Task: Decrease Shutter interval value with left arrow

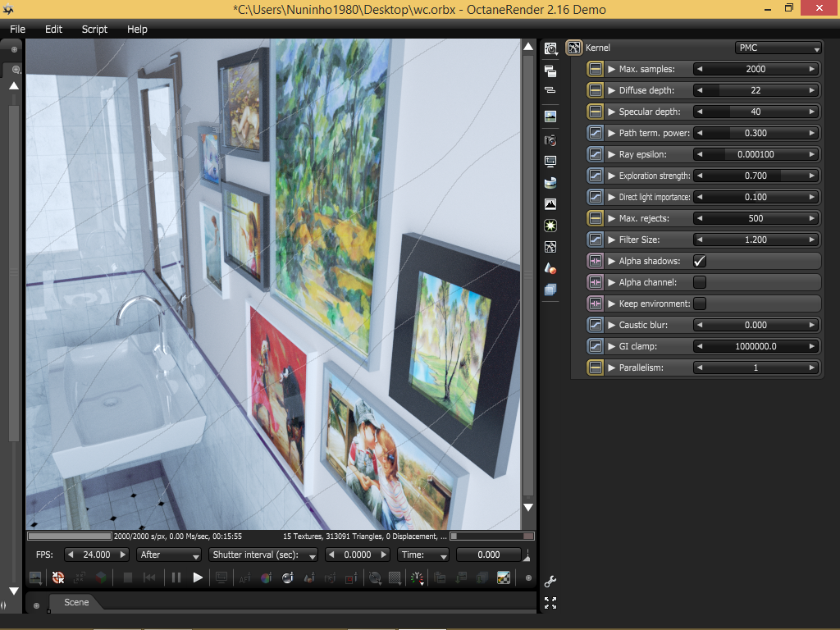Action: (x=331, y=555)
